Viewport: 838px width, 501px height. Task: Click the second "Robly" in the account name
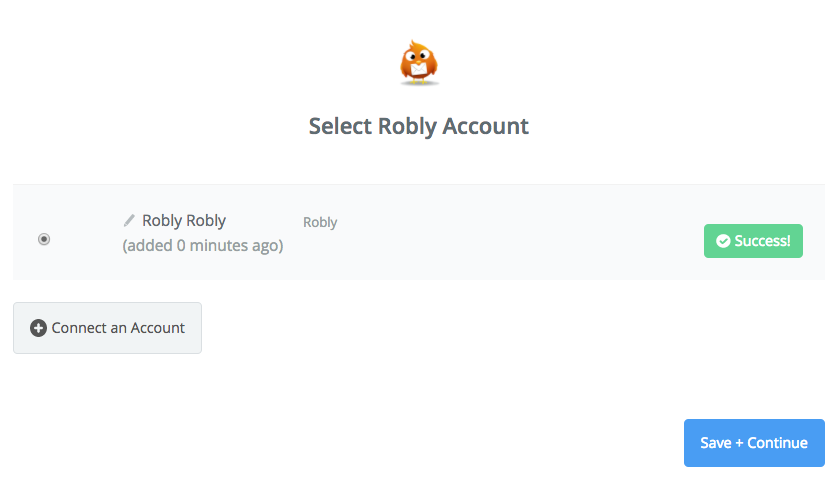coord(206,220)
